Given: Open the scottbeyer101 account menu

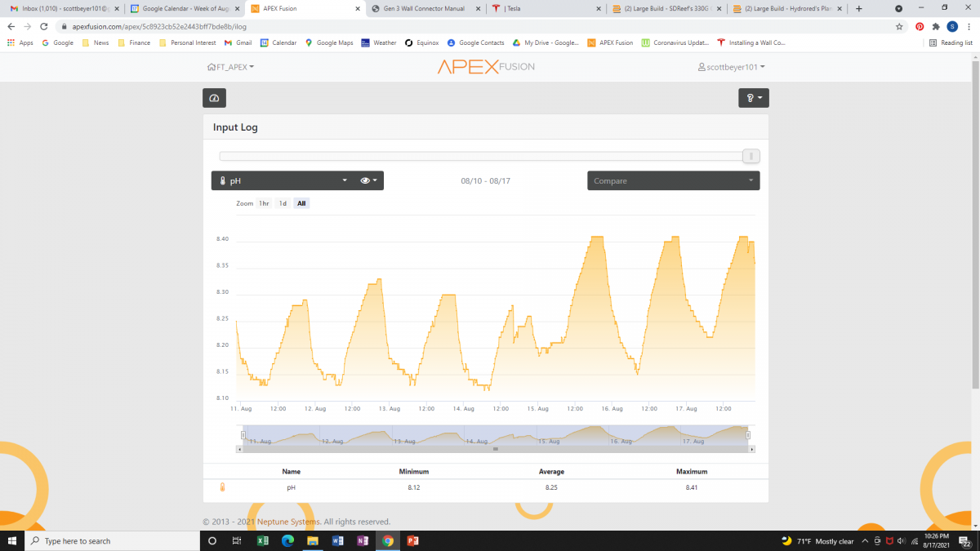Looking at the screenshot, I should pos(731,67).
